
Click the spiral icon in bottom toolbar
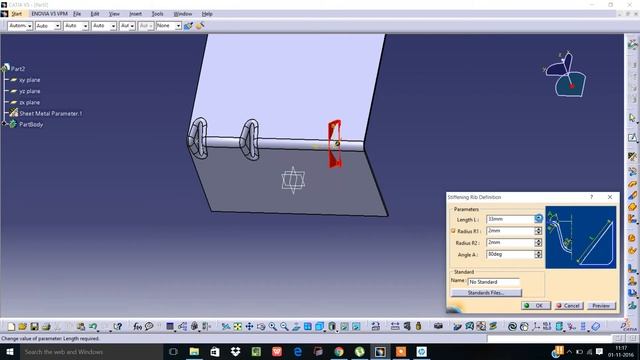pyautogui.click(x=512, y=327)
